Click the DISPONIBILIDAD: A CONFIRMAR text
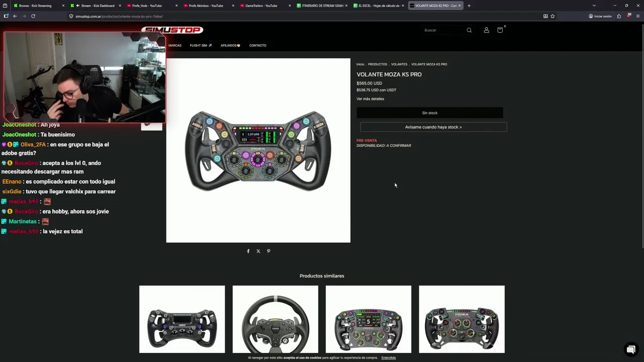This screenshot has height=362, width=644. (x=384, y=146)
